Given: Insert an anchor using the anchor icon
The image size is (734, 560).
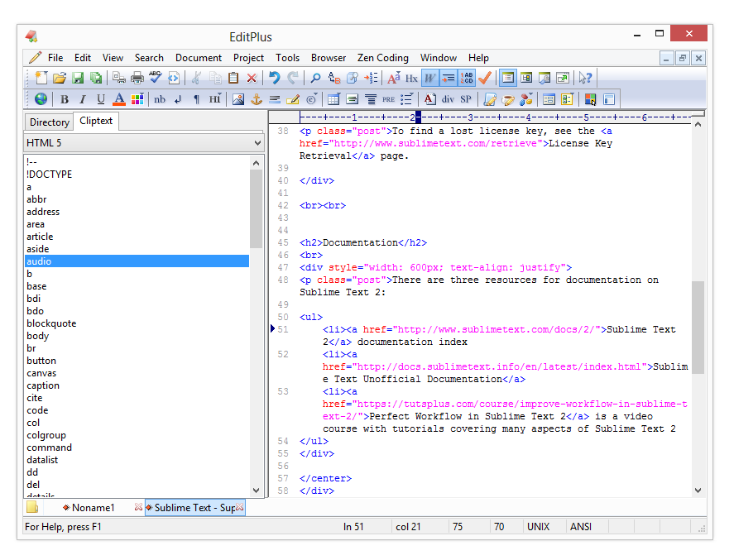Looking at the screenshot, I should (x=256, y=99).
